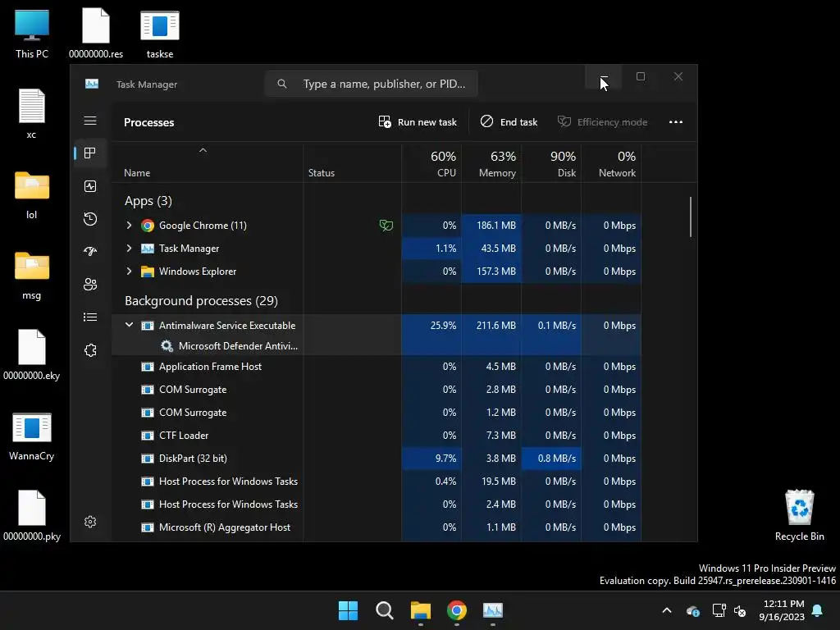
Task: Select the Application Frame Host row
Action: (377, 367)
